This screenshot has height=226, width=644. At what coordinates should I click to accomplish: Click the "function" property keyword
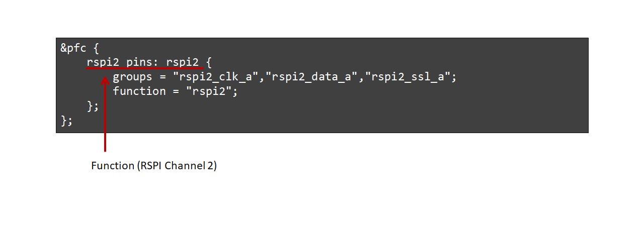click(139, 91)
